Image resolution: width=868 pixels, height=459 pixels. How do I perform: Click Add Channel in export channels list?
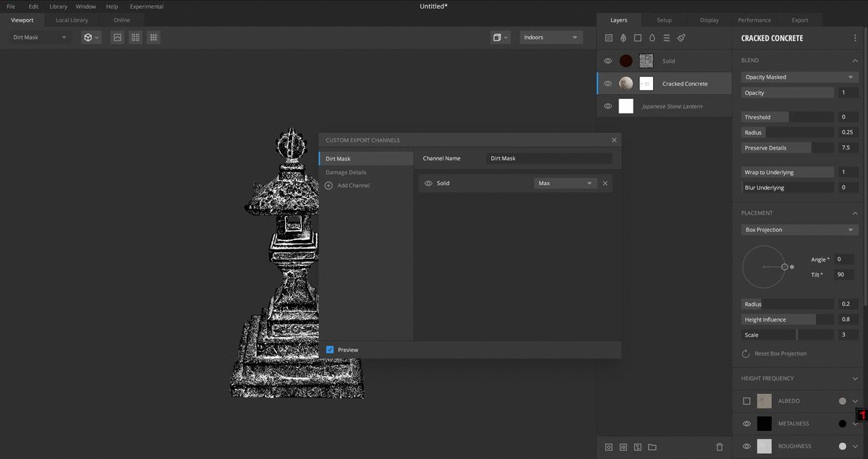pos(354,186)
